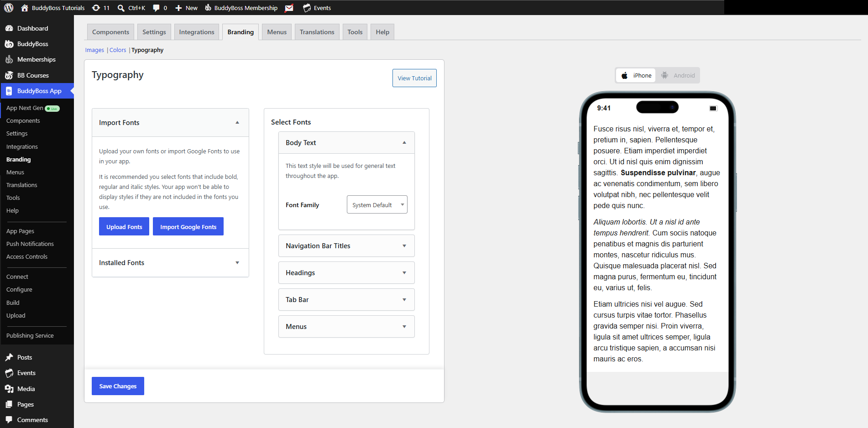Expand Navigation Bar Titles section
Screen dimensions: 868x428
click(x=346, y=246)
